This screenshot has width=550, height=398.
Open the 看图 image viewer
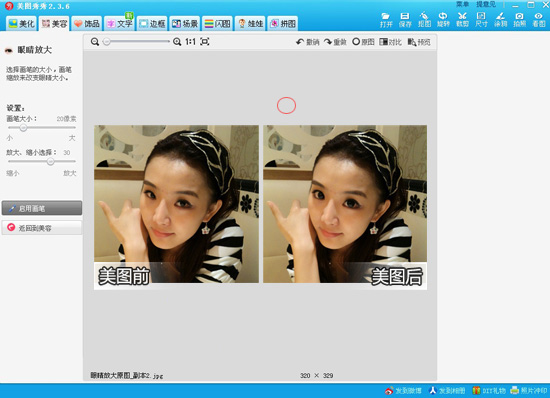(539, 20)
